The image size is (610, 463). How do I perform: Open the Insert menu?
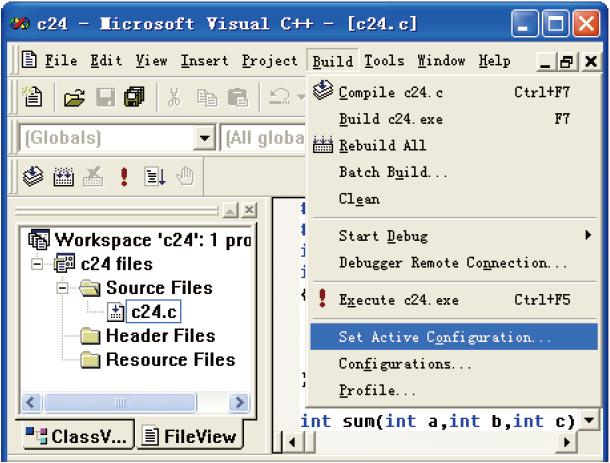205,61
